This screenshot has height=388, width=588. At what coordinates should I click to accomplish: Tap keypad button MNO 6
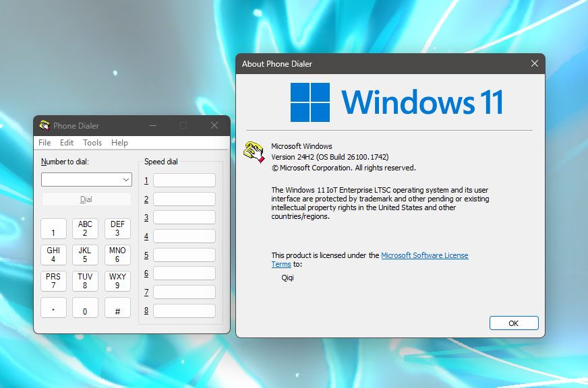(117, 255)
